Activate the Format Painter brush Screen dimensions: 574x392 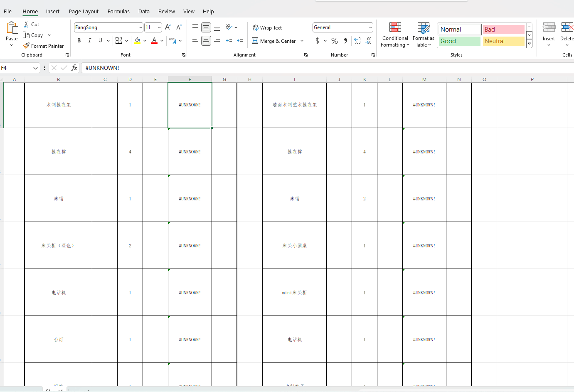coord(26,46)
